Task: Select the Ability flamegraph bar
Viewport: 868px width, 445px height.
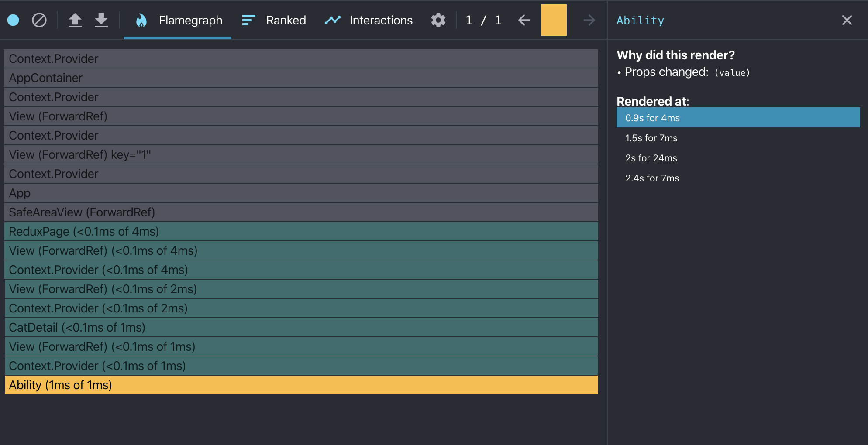Action: point(301,385)
